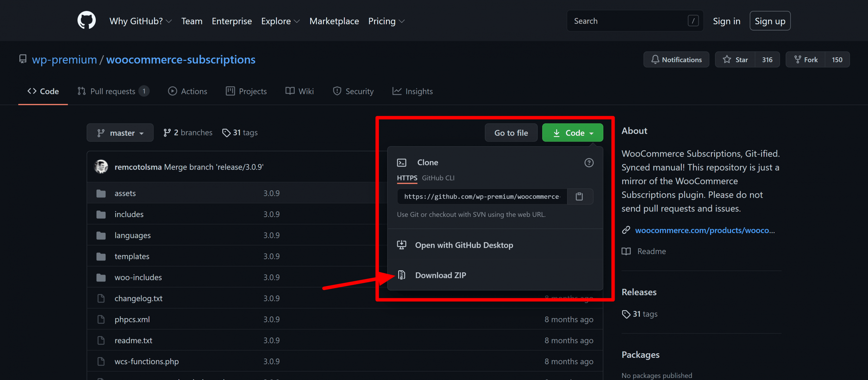The image size is (868, 380).
Task: Select the HTTPS clone tab
Action: point(407,178)
